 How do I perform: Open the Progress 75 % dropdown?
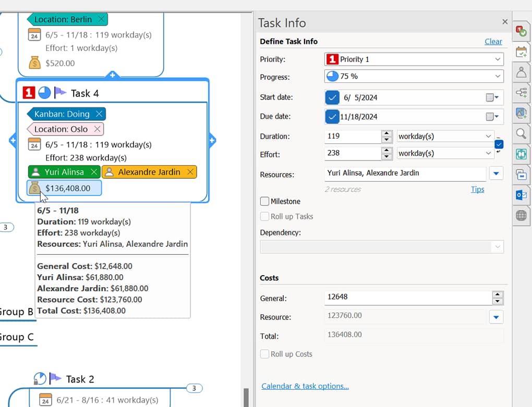[498, 76]
